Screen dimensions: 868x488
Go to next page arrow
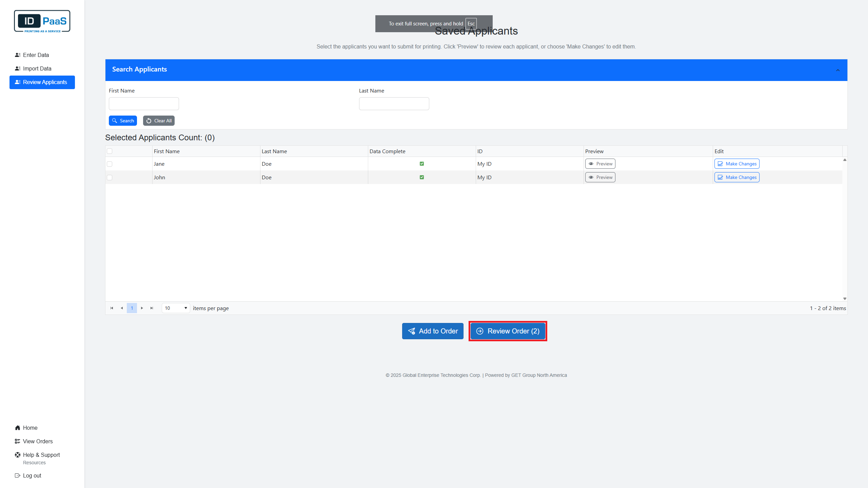click(x=142, y=308)
